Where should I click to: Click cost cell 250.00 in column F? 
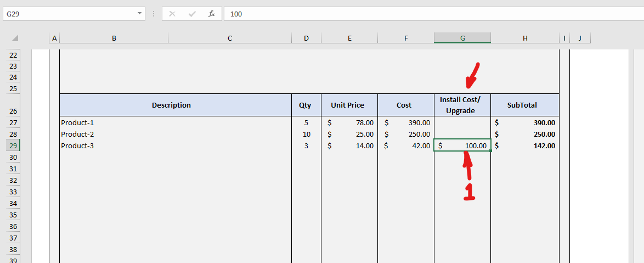click(406, 134)
